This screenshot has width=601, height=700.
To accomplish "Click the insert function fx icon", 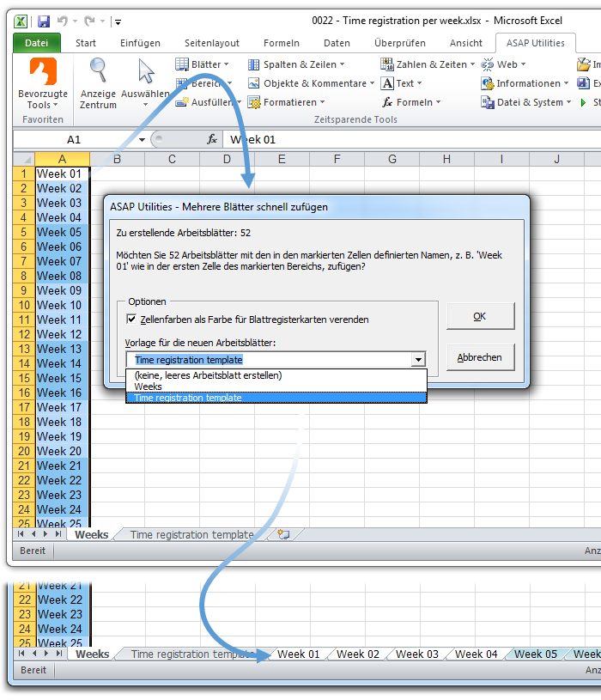I will pos(212,139).
